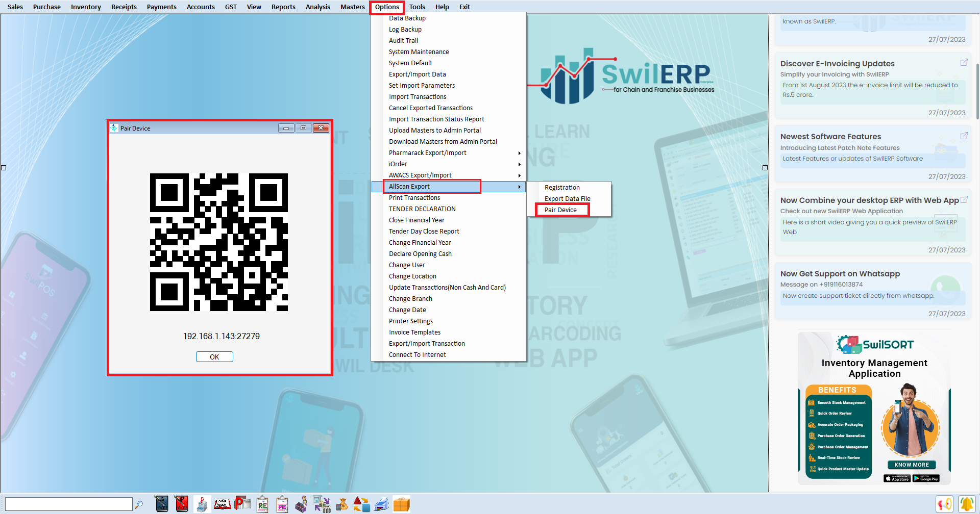The height and width of the screenshot is (514, 980).
Task: Open external link on Web App card
Action: point(964,199)
